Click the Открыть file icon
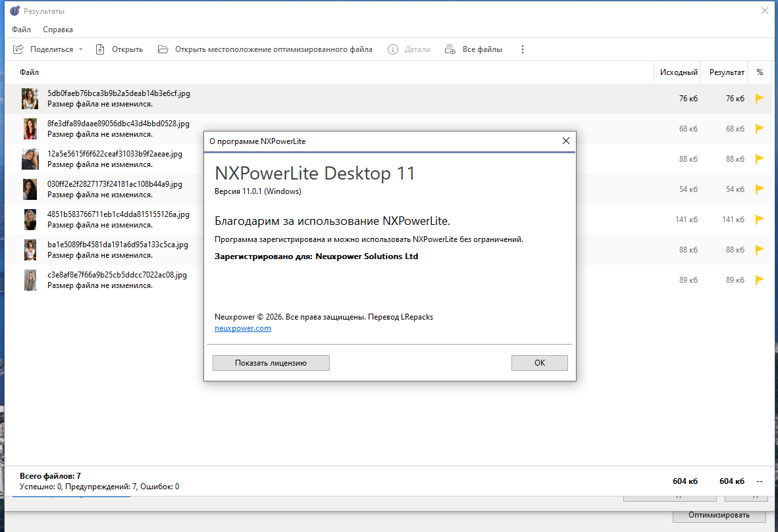This screenshot has width=778, height=532. click(x=100, y=49)
